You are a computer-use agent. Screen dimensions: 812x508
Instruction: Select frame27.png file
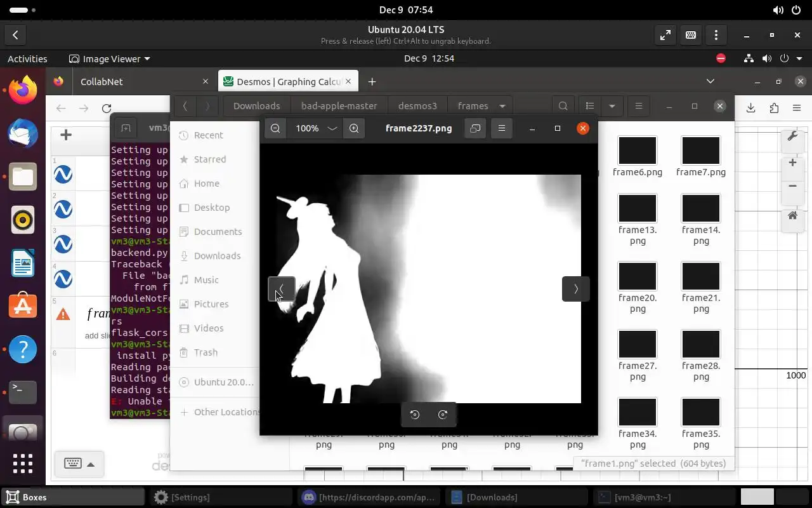[637, 355]
